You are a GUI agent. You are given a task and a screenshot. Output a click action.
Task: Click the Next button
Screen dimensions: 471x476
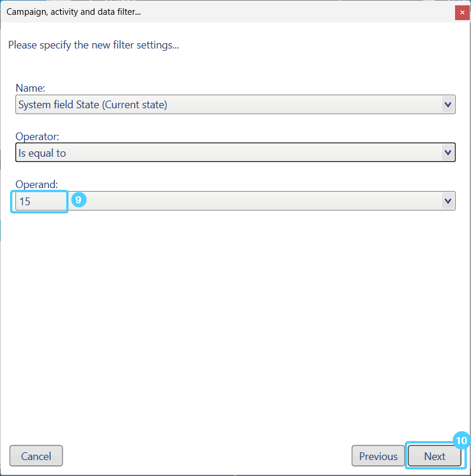pyautogui.click(x=434, y=456)
